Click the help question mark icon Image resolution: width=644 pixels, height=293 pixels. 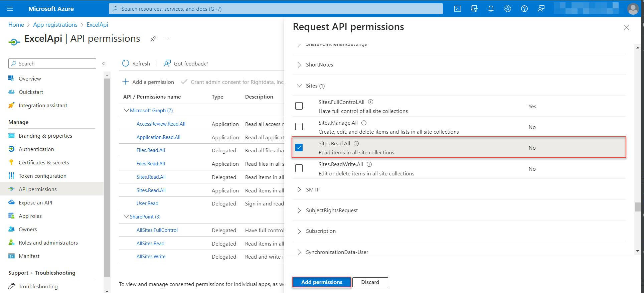click(524, 9)
